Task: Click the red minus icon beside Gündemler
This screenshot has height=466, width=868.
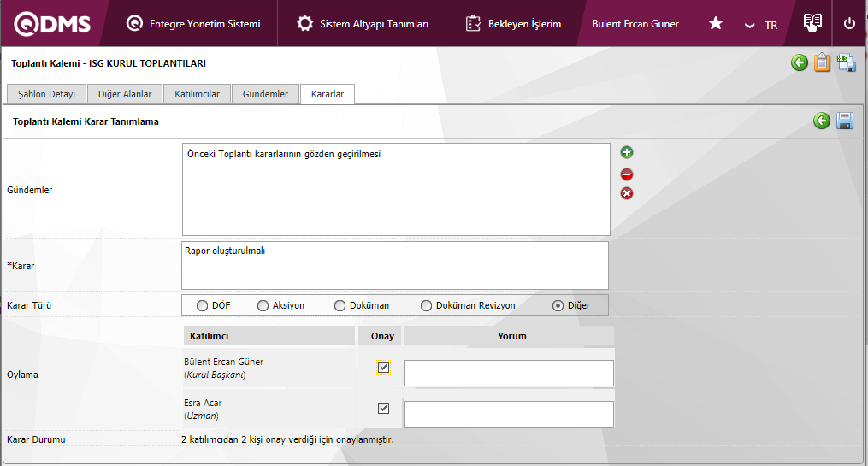Action: [x=627, y=174]
